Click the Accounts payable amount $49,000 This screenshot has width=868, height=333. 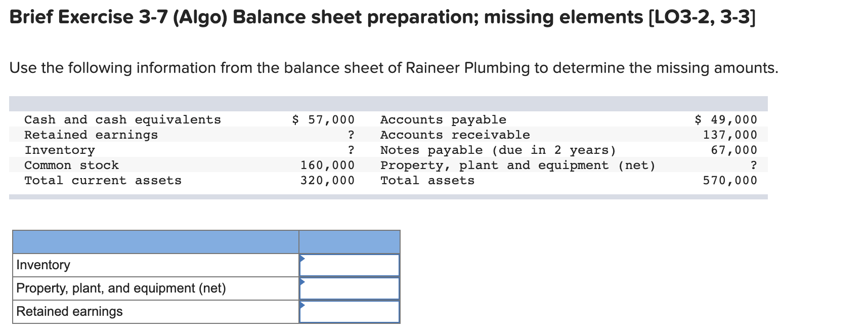(726, 119)
